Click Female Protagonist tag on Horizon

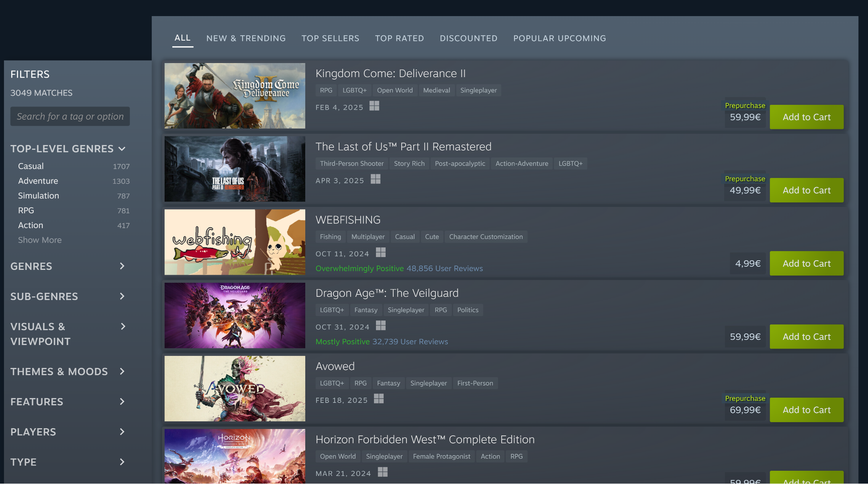441,456
